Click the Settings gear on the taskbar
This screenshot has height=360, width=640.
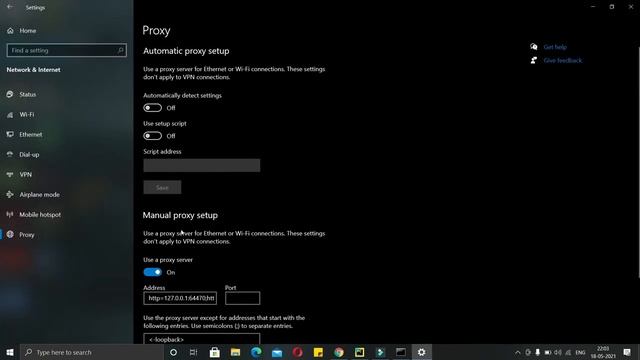tap(422, 352)
